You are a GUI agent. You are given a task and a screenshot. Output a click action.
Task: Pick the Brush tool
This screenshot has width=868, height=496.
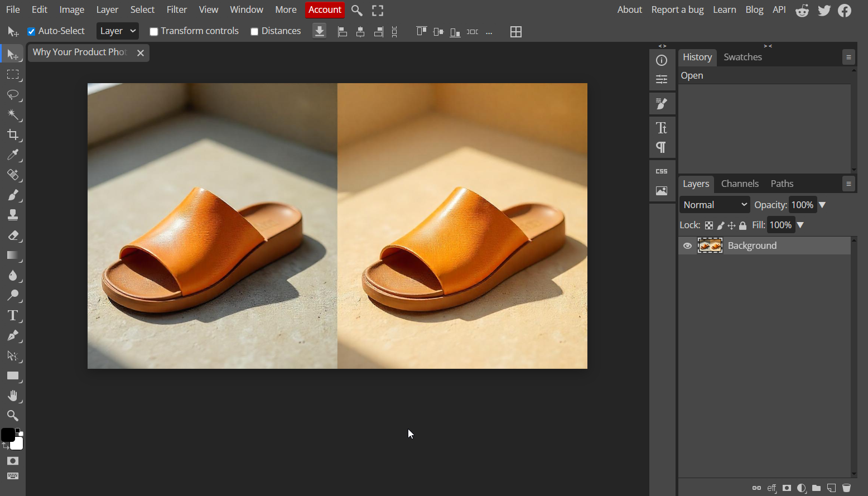tap(13, 195)
